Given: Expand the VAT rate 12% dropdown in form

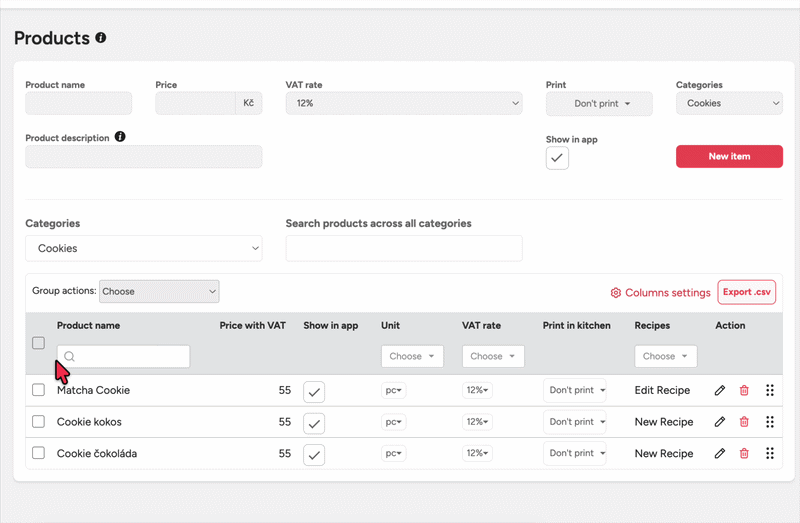Looking at the screenshot, I should point(404,103).
